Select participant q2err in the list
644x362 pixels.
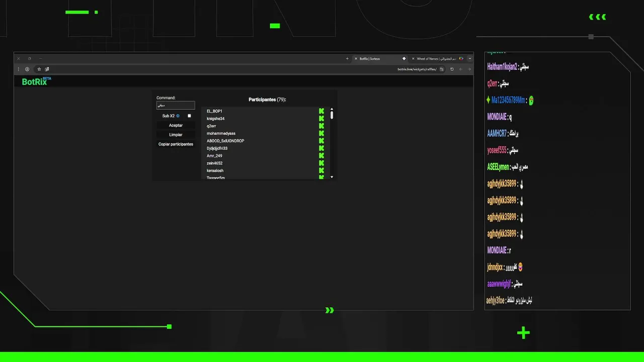click(211, 126)
